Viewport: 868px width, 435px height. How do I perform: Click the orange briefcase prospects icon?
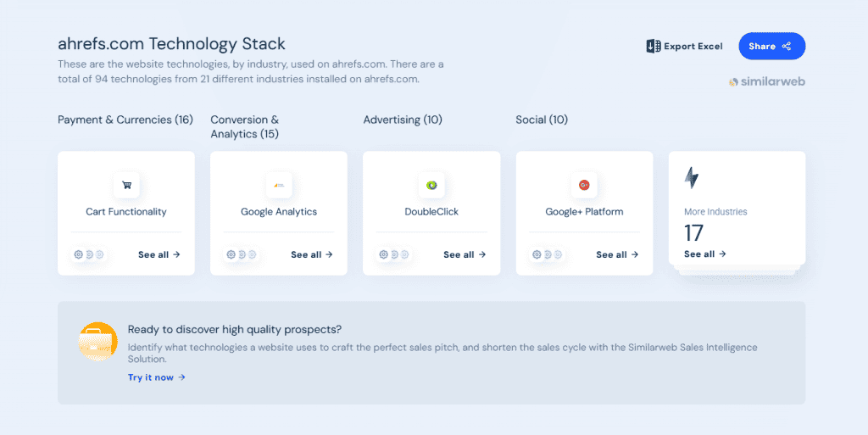[98, 342]
